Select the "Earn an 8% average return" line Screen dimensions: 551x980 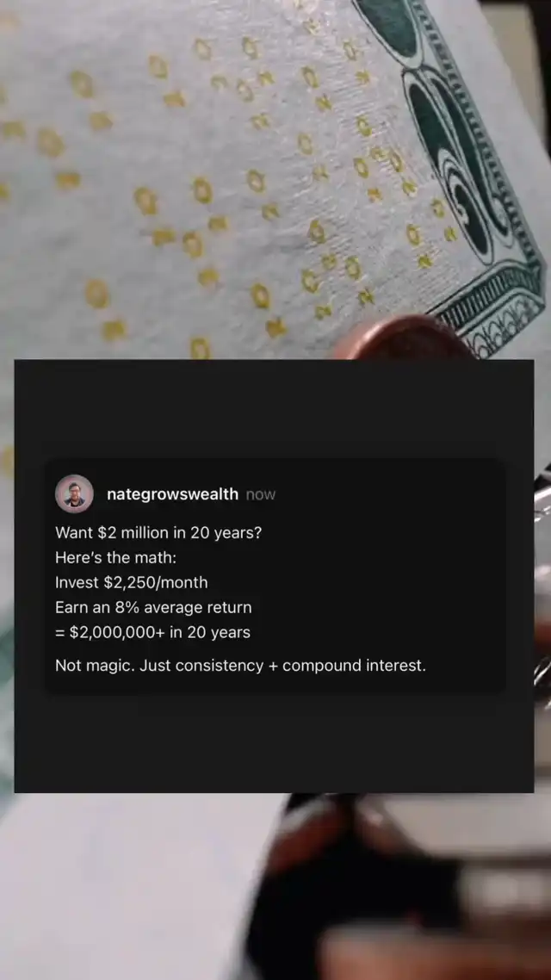(x=153, y=607)
